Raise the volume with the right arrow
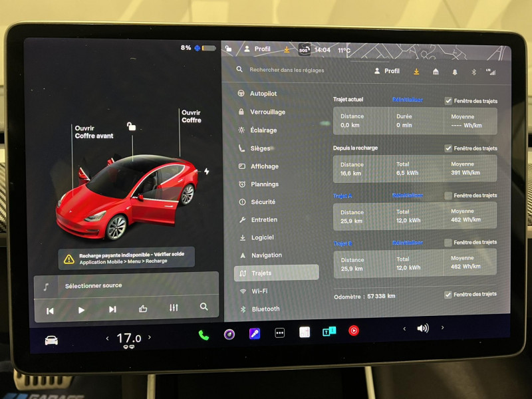Screen dimensions: 532x399 tap(442, 327)
